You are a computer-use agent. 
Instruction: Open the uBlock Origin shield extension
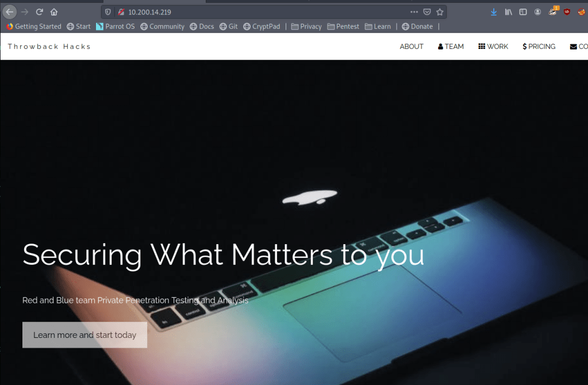coord(567,12)
